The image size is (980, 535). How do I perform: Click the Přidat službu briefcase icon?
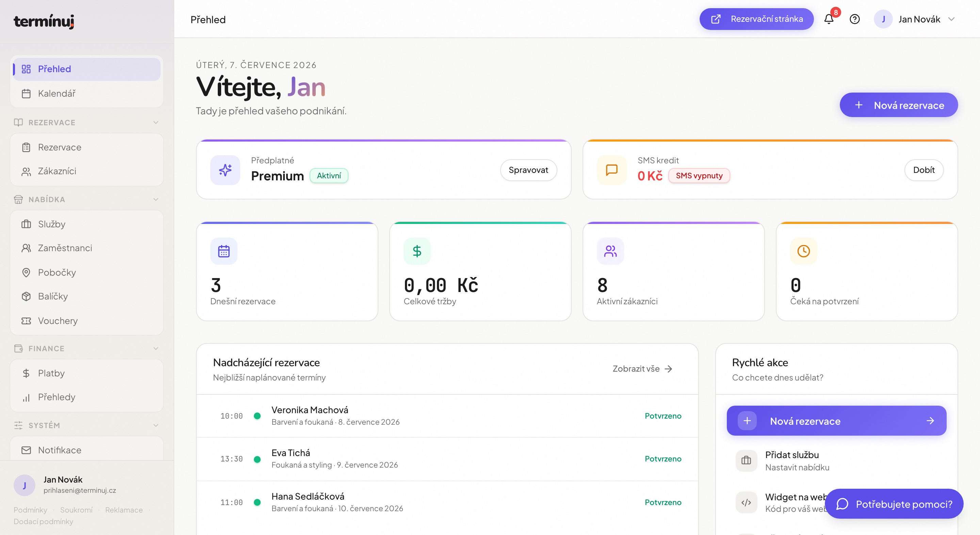[x=746, y=461]
